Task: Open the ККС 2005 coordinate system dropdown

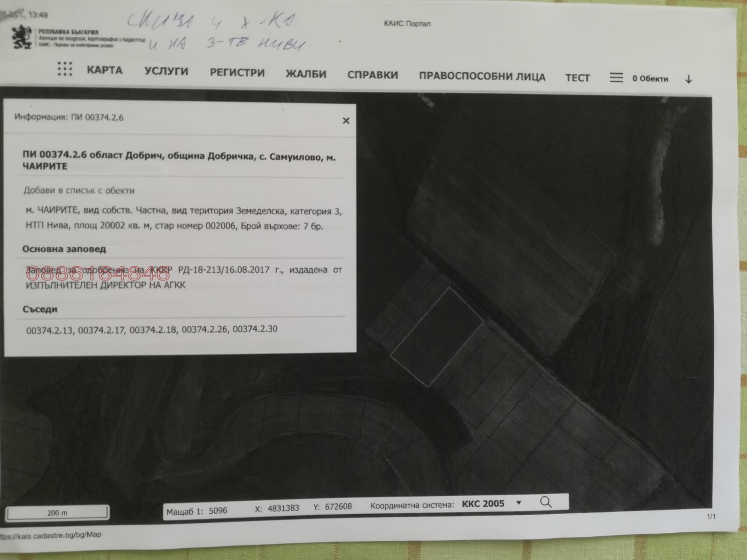Action: click(x=492, y=504)
